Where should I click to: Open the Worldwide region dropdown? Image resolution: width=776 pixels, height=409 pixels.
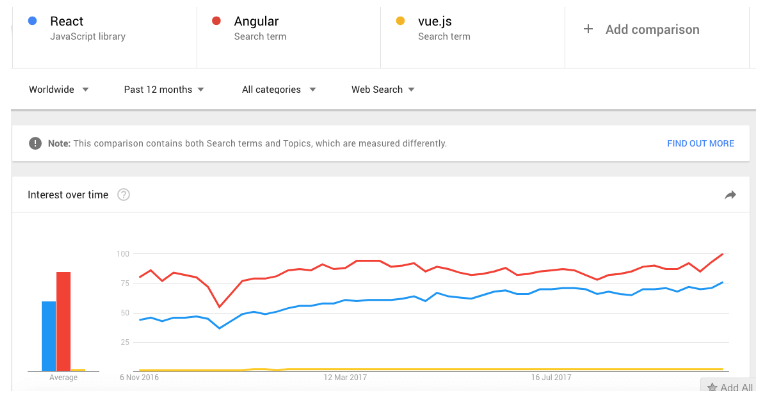58,90
